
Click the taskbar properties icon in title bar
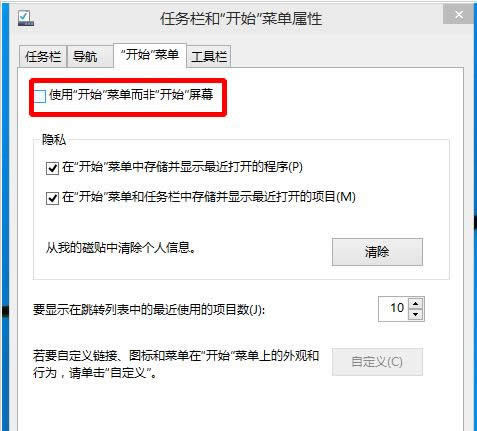point(26,18)
